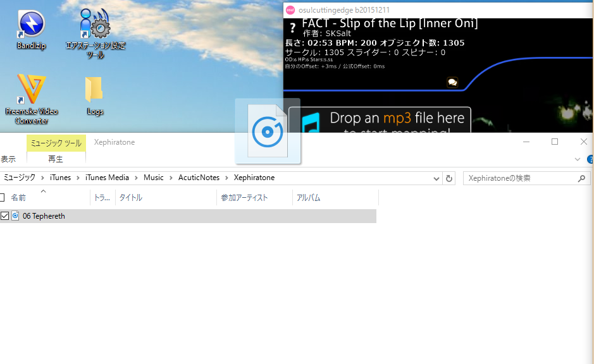Open the Bandizip desktop shortcut
The height and width of the screenshot is (364, 594).
coord(31,30)
